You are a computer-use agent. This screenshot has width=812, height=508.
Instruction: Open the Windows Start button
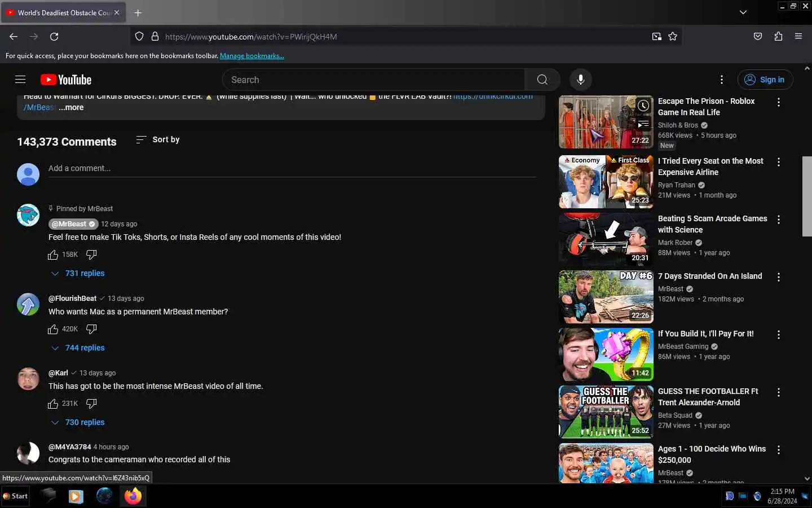[15, 496]
